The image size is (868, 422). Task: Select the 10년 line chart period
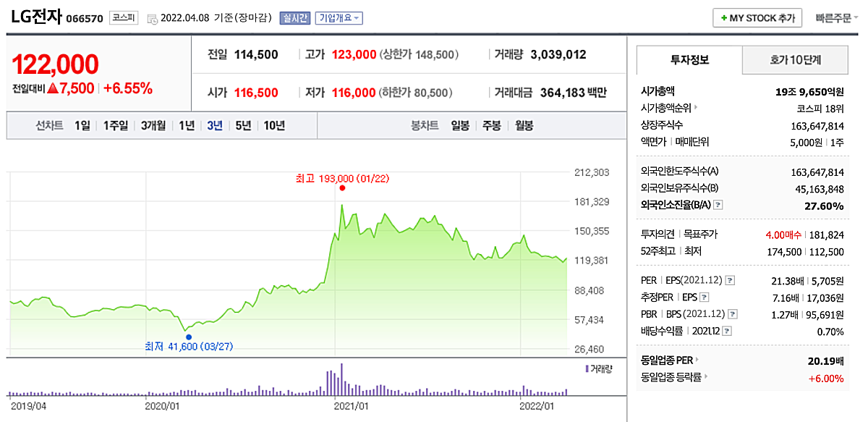click(x=274, y=125)
